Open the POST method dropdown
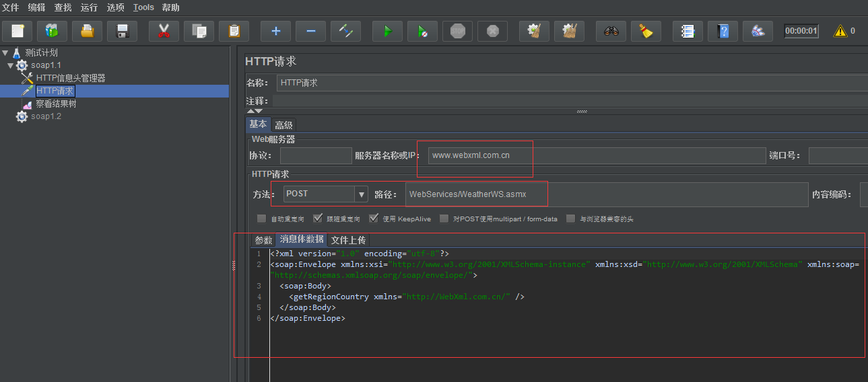The image size is (868, 382). [362, 194]
